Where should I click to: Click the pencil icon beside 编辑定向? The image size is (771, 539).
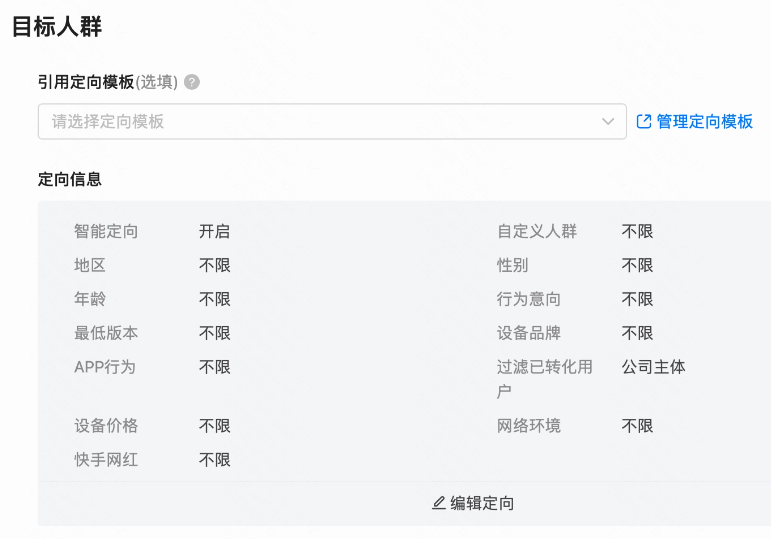point(439,503)
